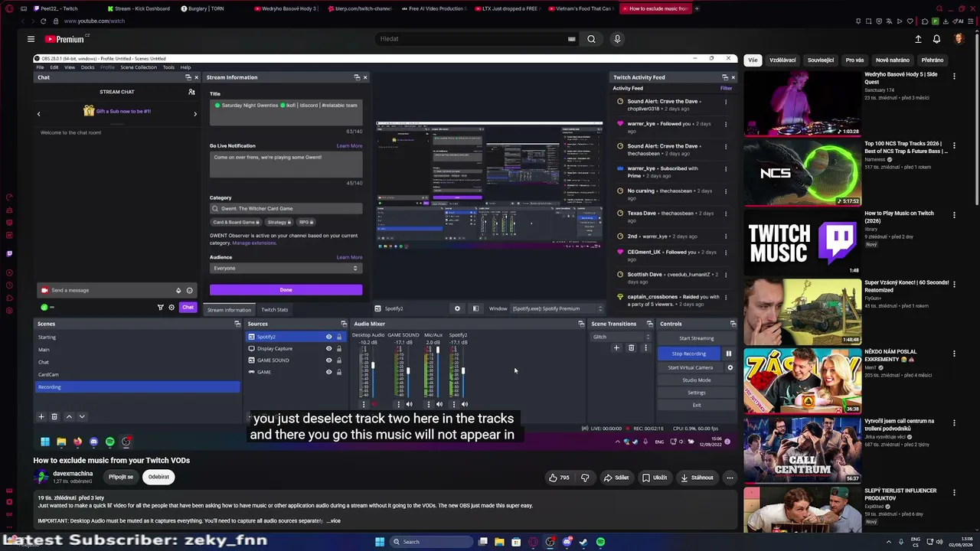Open YouTube notifications bell
Image resolution: width=980 pixels, height=551 pixels.
pos(936,39)
